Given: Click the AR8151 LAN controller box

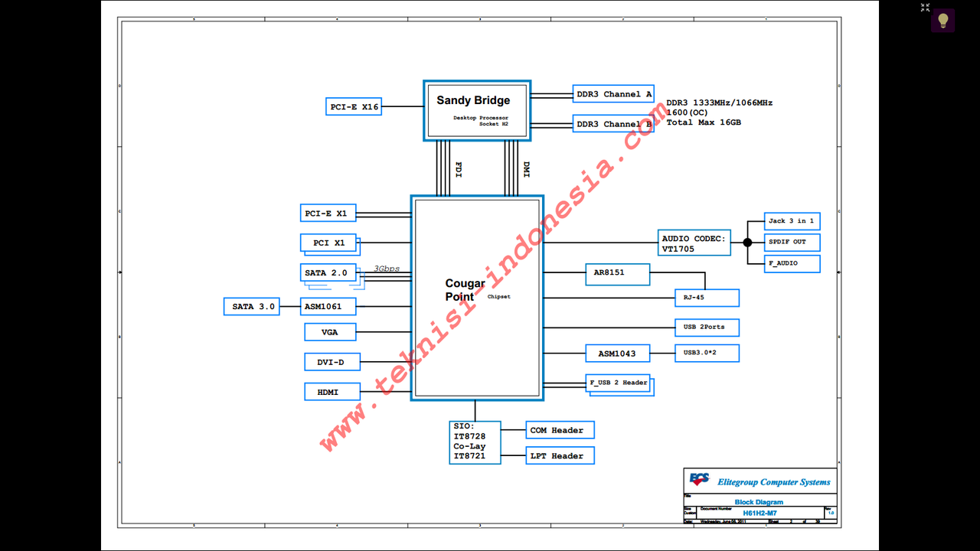Looking at the screenshot, I should 617,275.
